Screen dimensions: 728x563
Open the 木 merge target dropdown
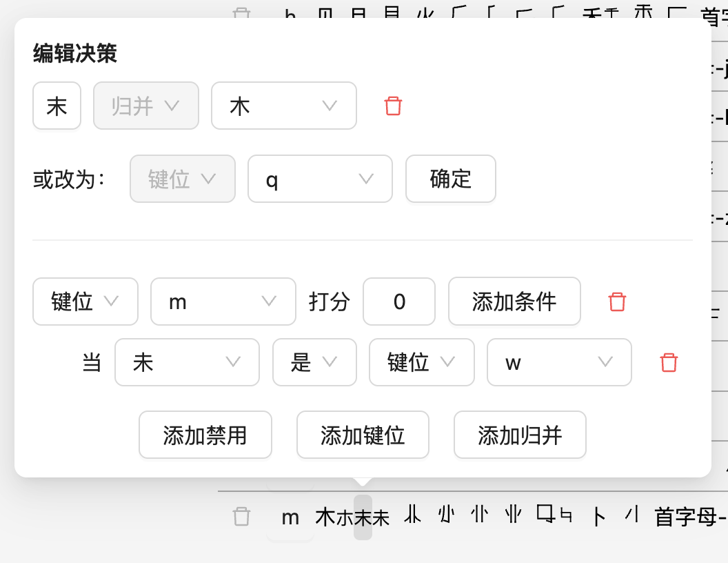pyautogui.click(x=283, y=106)
